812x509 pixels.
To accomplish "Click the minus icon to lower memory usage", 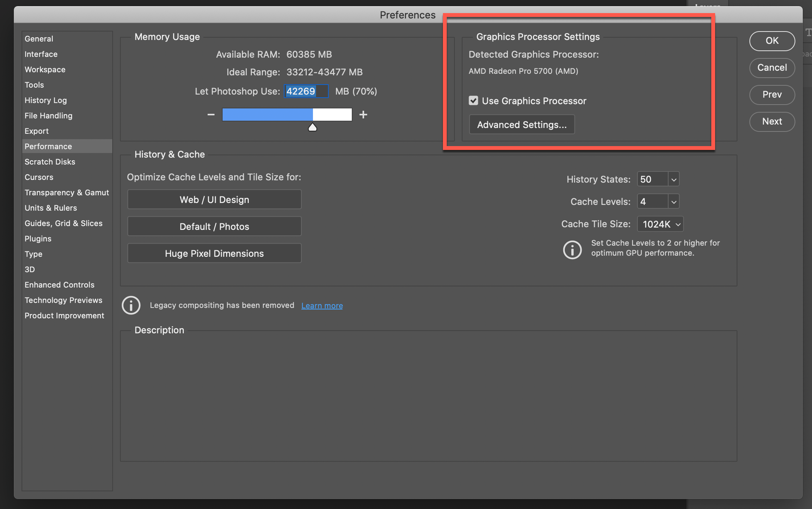I will pos(211,114).
